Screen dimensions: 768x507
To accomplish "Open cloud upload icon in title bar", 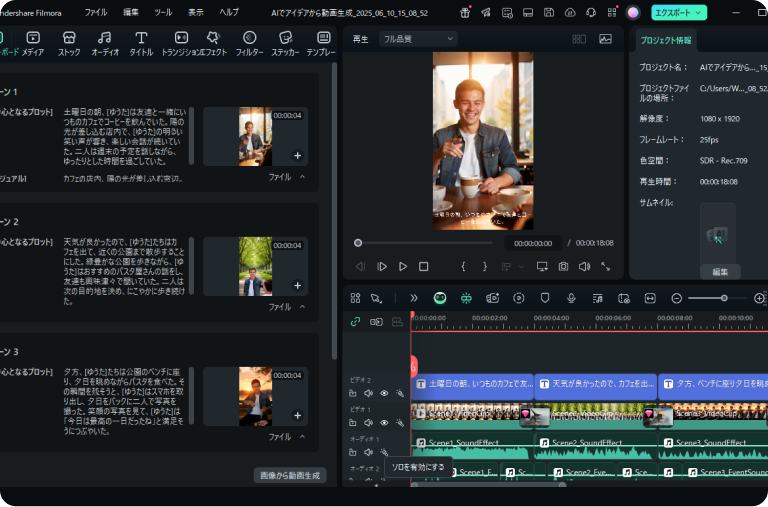I will click(x=570, y=13).
